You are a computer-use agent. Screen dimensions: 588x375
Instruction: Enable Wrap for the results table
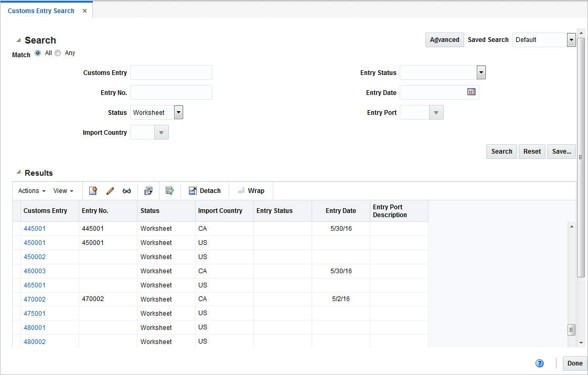tap(251, 190)
